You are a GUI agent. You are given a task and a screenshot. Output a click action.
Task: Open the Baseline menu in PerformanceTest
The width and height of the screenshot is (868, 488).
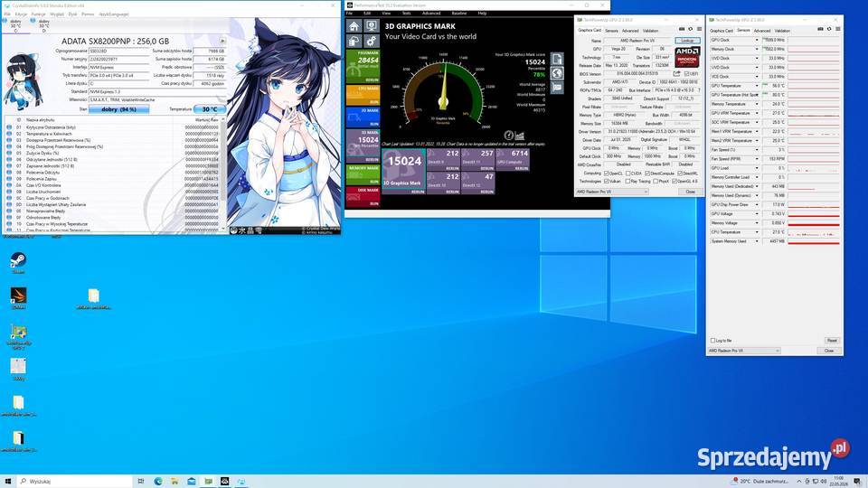tap(459, 13)
